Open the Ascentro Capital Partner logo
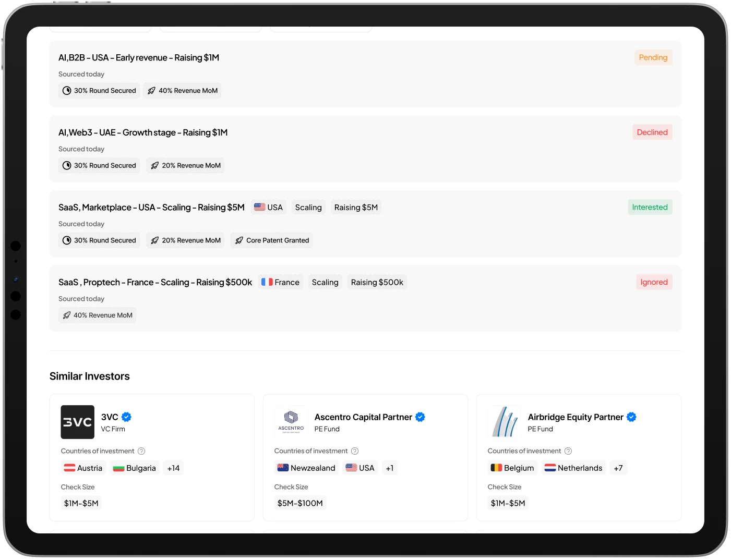This screenshot has height=560, width=731. (x=291, y=422)
